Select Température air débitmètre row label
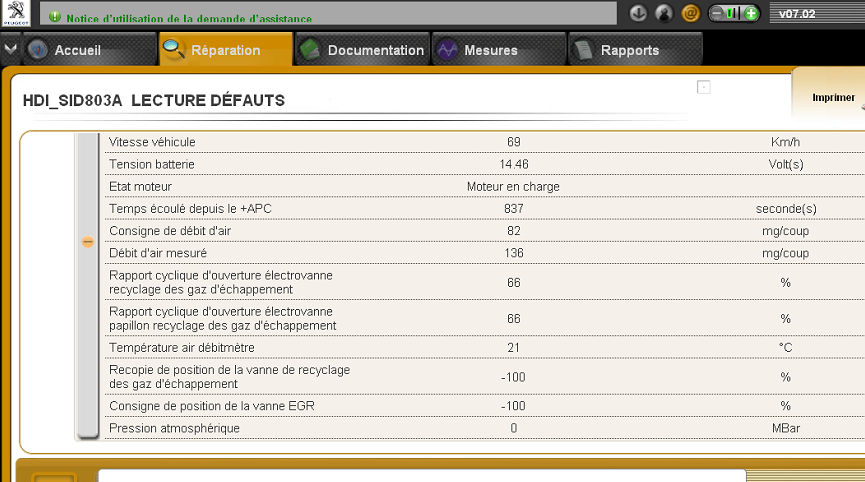The image size is (865, 482). click(181, 347)
